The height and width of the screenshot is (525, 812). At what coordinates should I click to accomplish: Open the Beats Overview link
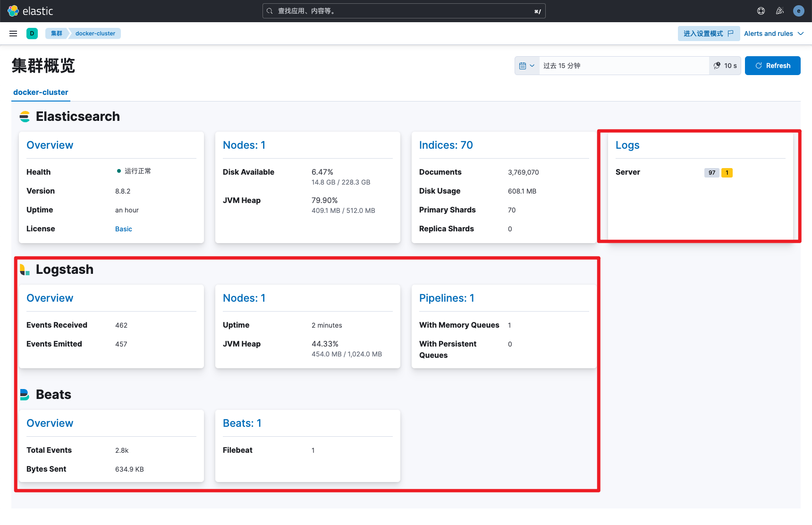pos(50,423)
